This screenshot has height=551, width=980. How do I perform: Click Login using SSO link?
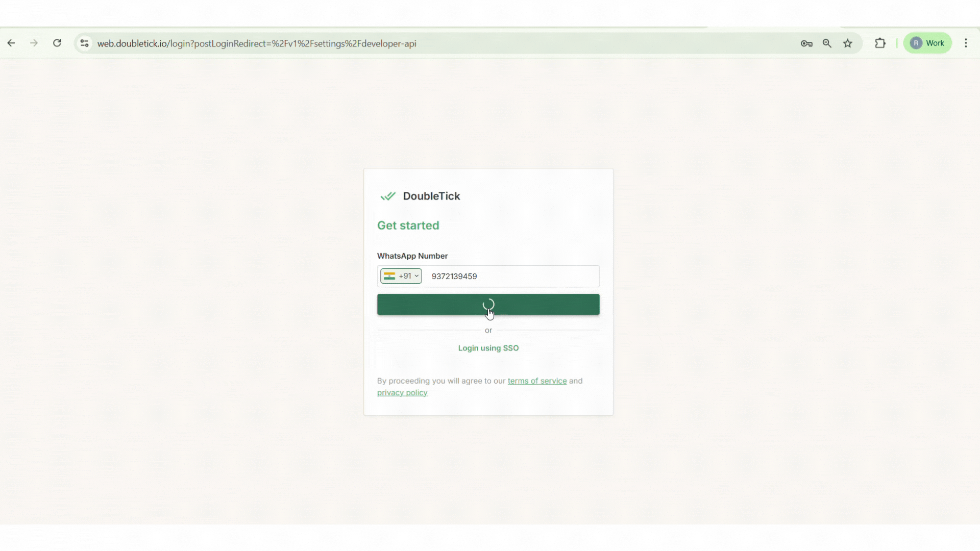[x=488, y=348]
